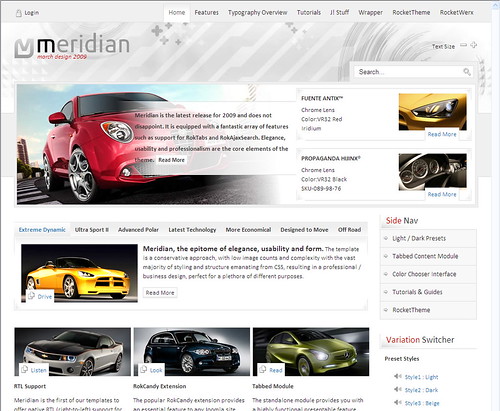Increase text size with plus icon
500x411 pixels.
tap(473, 45)
